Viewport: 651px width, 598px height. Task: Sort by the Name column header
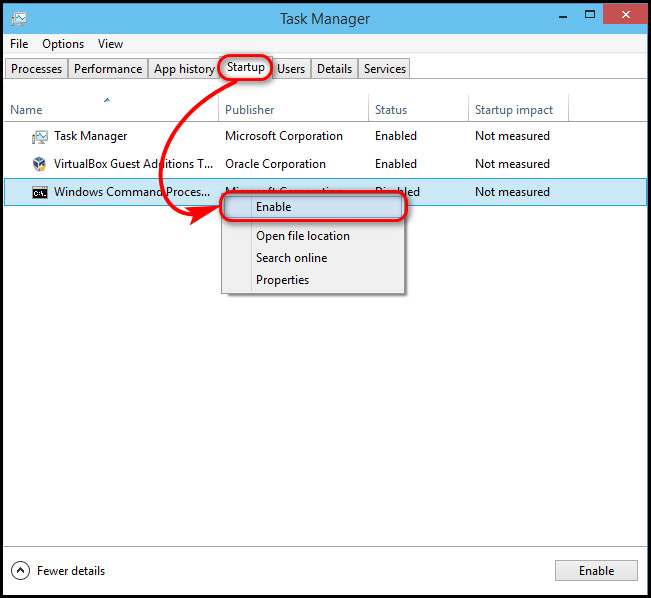click(x=111, y=110)
